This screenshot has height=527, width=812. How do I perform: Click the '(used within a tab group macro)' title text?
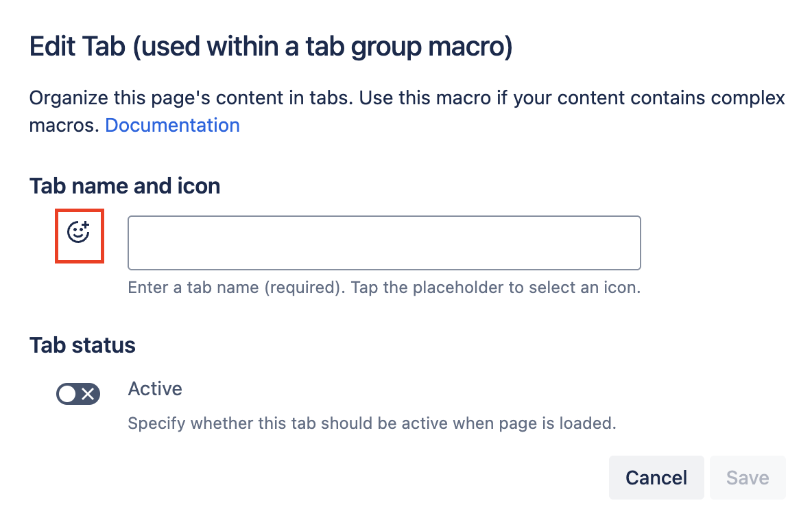[x=322, y=48]
